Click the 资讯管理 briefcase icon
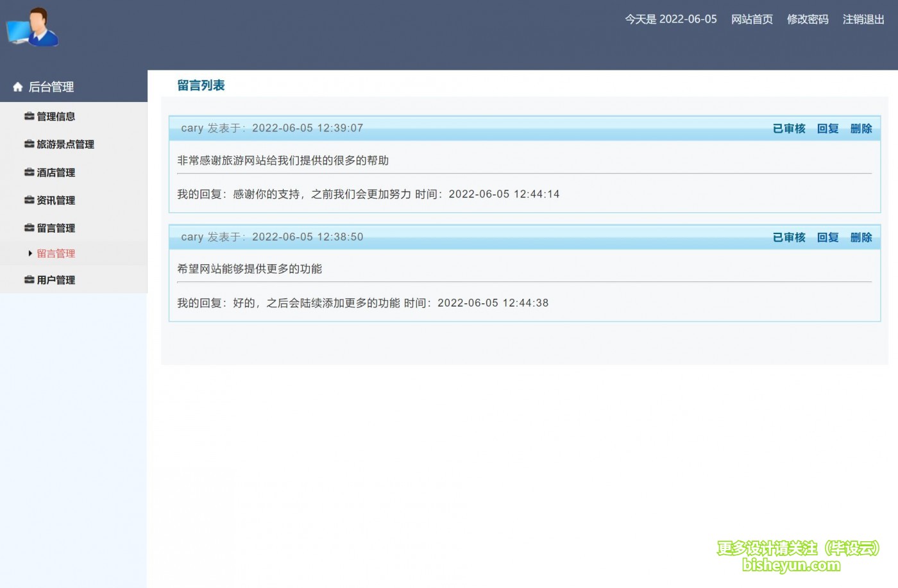Image resolution: width=898 pixels, height=588 pixels. [29, 200]
